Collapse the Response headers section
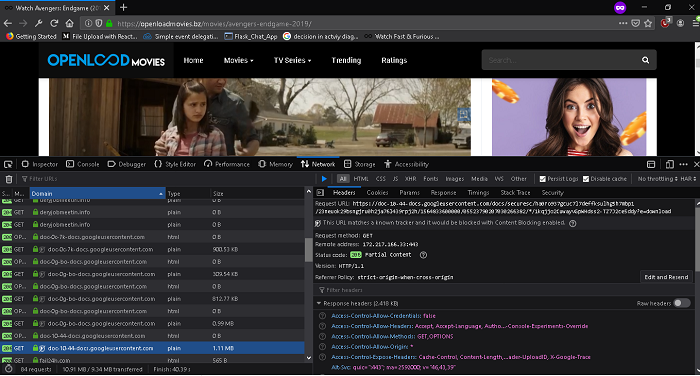 click(319, 303)
